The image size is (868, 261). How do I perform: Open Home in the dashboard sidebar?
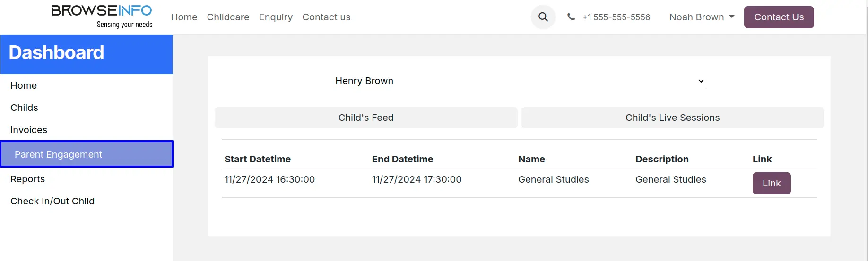pos(24,85)
